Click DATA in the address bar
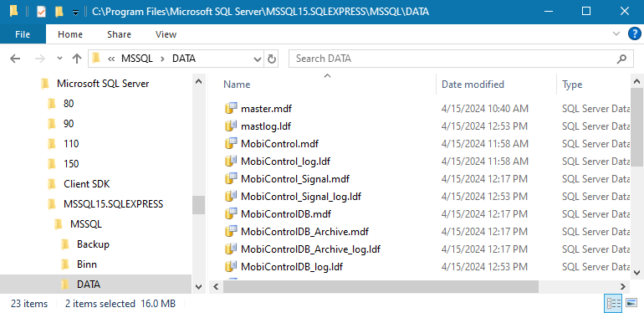Viewport: 644px width, 313px height. pyautogui.click(x=184, y=59)
